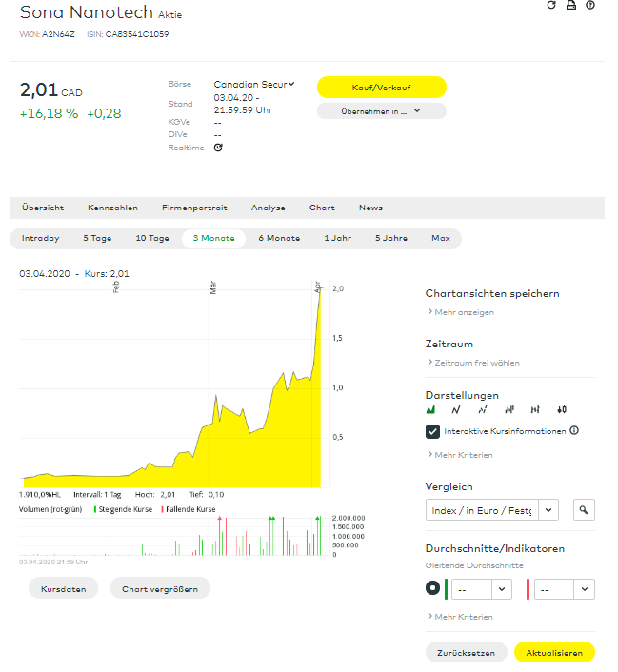Open the Übernehmen in dropdown
Screen dimensions: 618x672
click(381, 111)
